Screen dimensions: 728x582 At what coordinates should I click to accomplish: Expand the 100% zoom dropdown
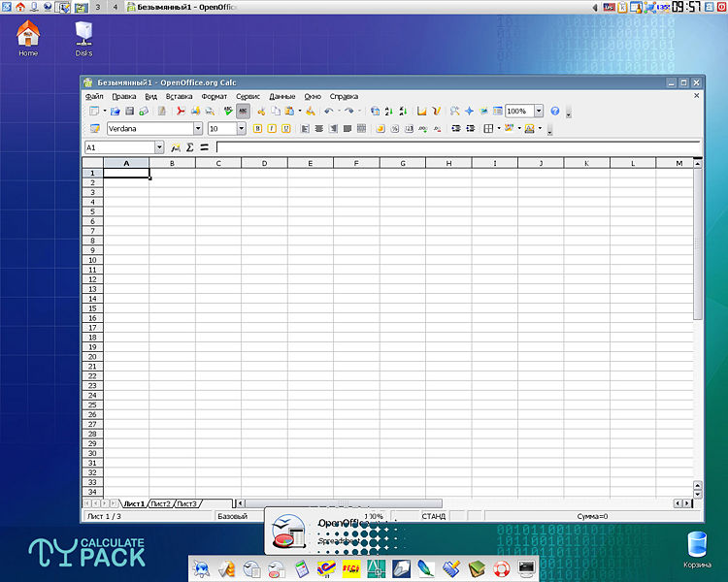[x=539, y=111]
